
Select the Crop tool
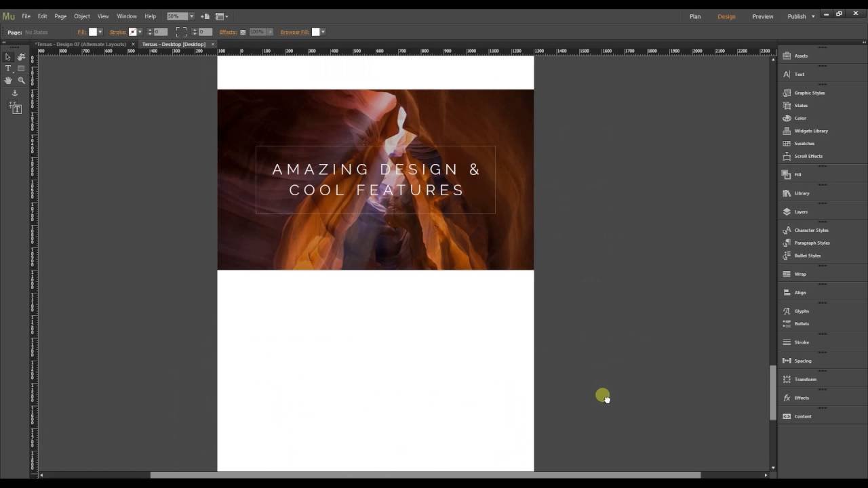point(21,58)
